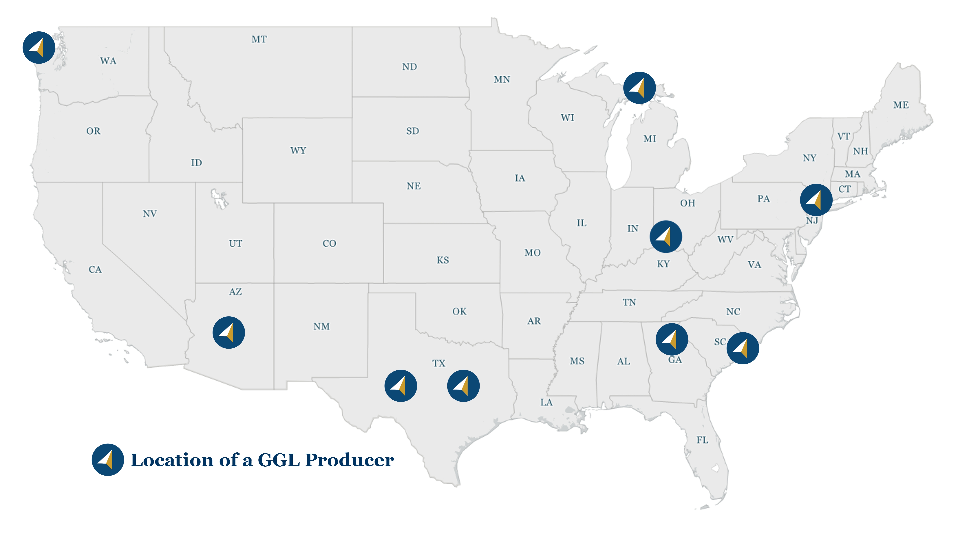Click the producer marker near Ohio-Kentucky border
Viewport: 980px width, 536px height.
coord(666,236)
